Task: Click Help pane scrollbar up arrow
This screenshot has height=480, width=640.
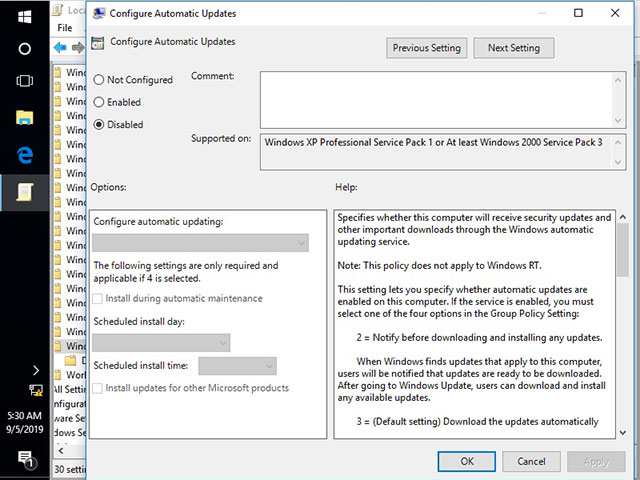Action: point(623,217)
